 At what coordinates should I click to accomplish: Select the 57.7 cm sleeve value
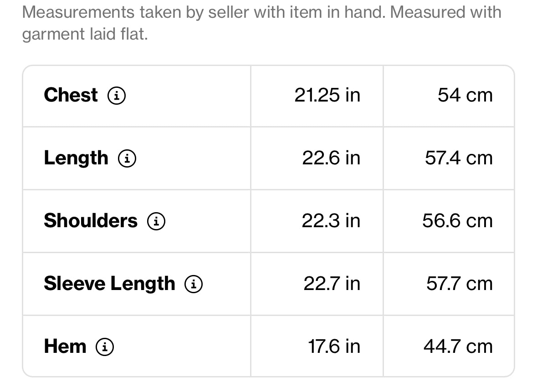tap(460, 284)
